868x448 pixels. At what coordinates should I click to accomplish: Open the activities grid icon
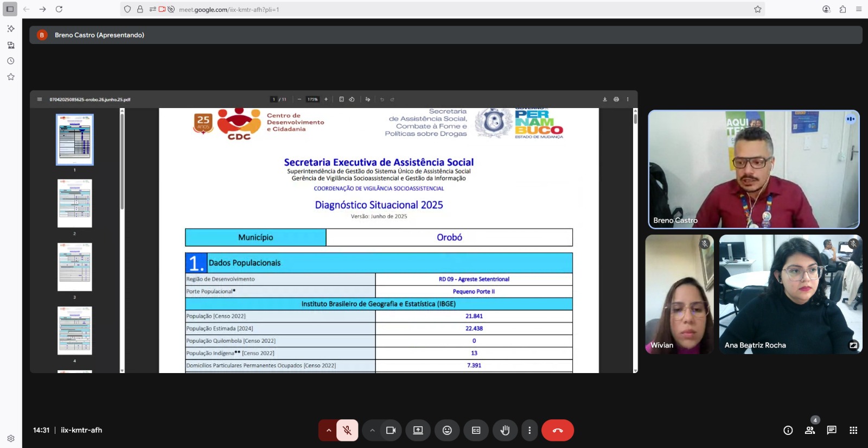click(853, 430)
